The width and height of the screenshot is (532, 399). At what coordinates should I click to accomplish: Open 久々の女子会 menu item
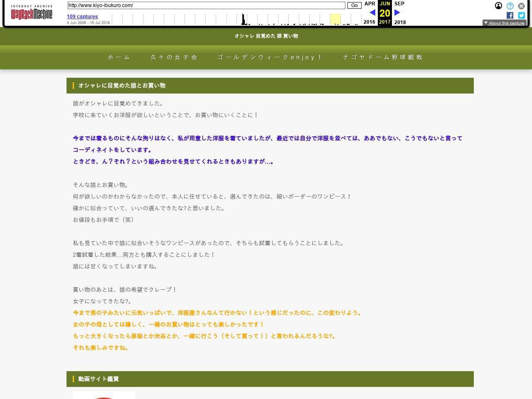click(174, 57)
